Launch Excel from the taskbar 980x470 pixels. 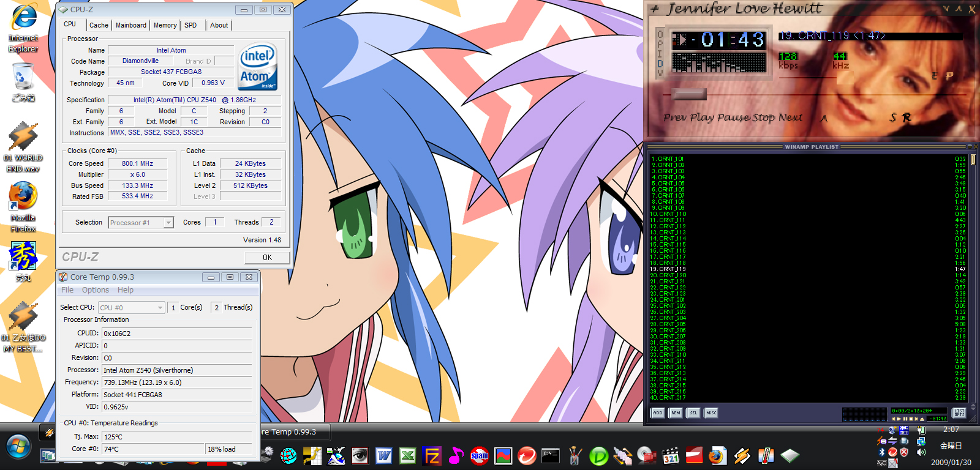point(408,456)
